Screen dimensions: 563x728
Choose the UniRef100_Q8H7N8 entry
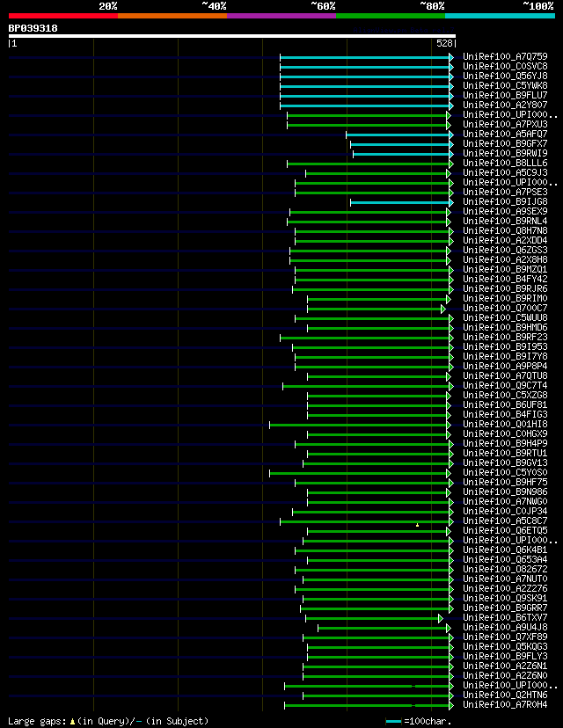click(x=505, y=230)
